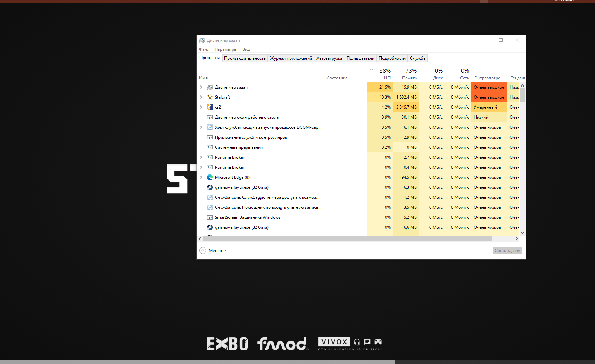This screenshot has height=364, width=595.
Task: Click the Низкий power usage cell
Action: [489, 117]
